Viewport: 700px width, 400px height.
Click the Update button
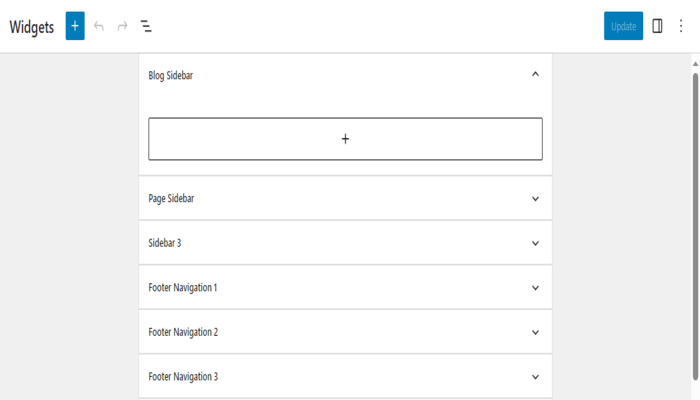[x=623, y=26]
